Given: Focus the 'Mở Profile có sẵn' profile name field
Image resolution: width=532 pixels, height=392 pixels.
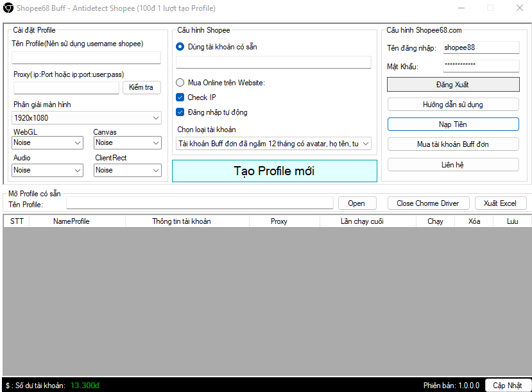Looking at the screenshot, I should pyautogui.click(x=200, y=203).
